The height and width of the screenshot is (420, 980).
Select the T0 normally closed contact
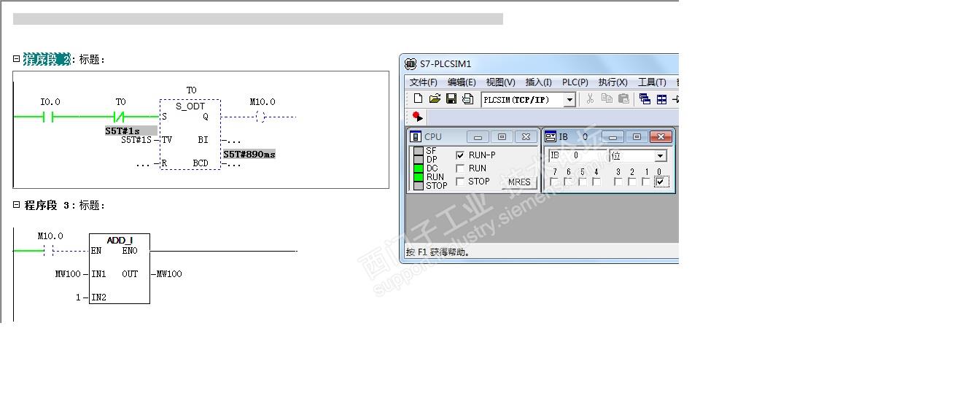tap(120, 117)
